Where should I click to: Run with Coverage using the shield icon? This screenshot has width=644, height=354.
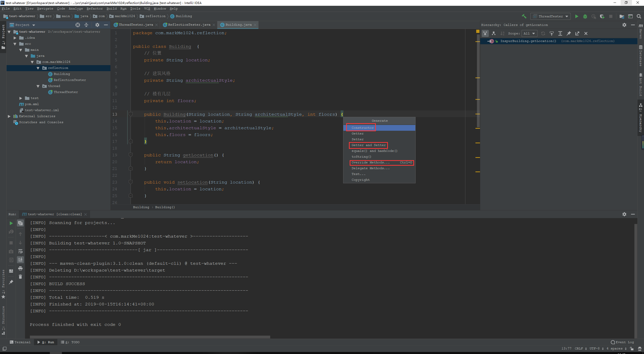[x=602, y=16]
